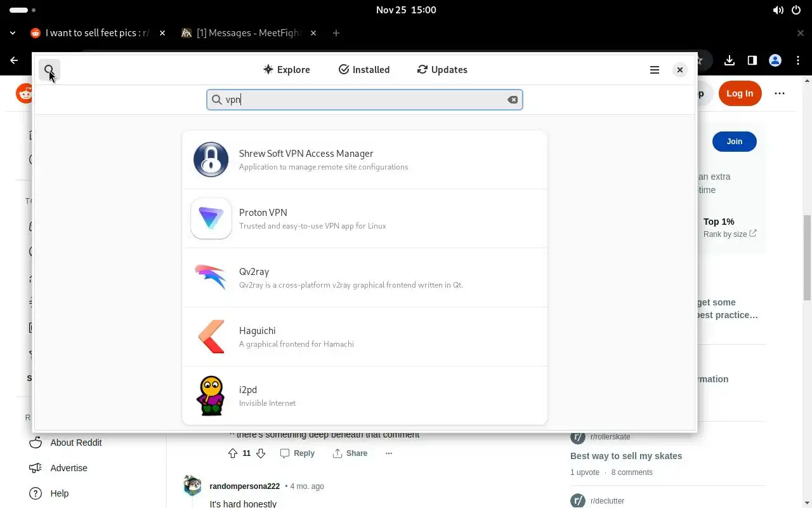Click randompersona222's avatar

pos(192,486)
